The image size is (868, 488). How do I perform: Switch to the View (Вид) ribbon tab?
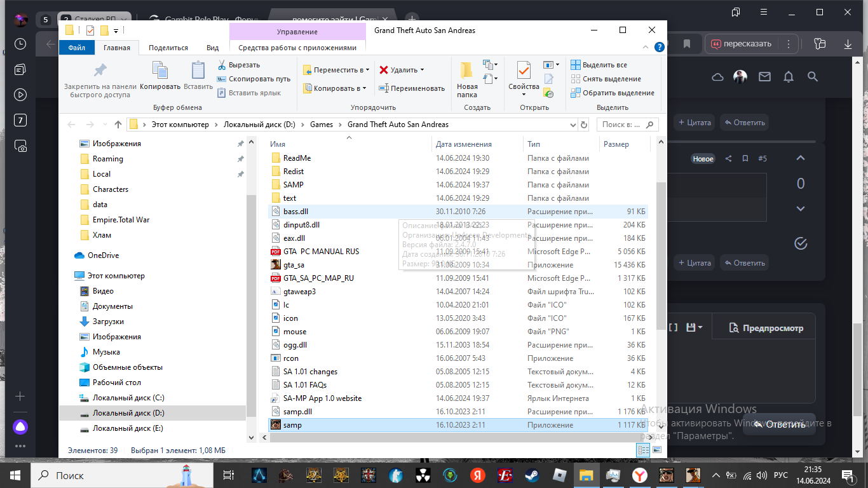click(212, 48)
